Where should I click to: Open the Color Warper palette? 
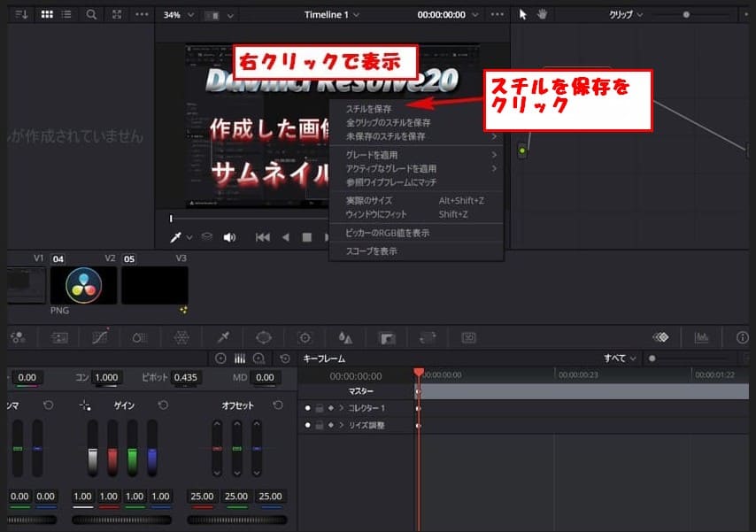click(181, 337)
